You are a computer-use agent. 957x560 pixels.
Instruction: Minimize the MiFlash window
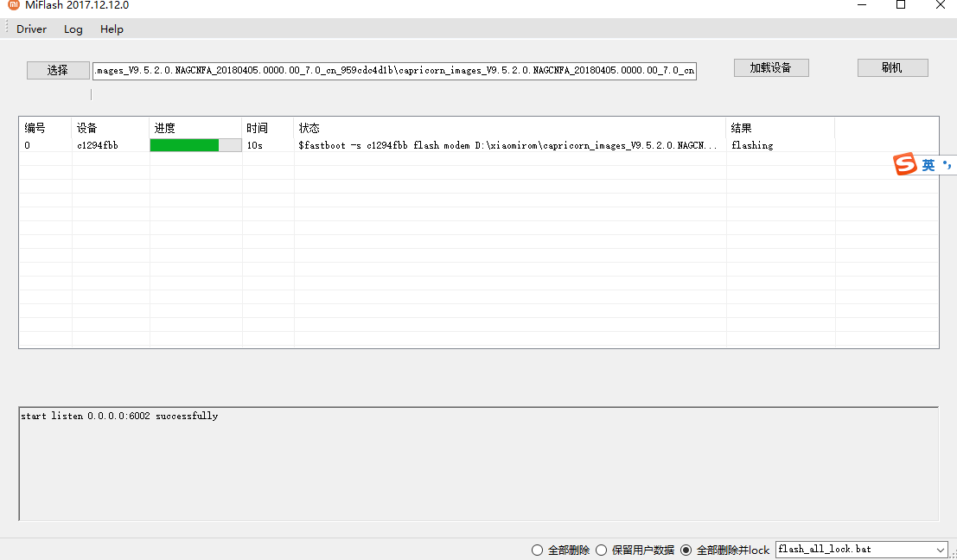point(862,5)
